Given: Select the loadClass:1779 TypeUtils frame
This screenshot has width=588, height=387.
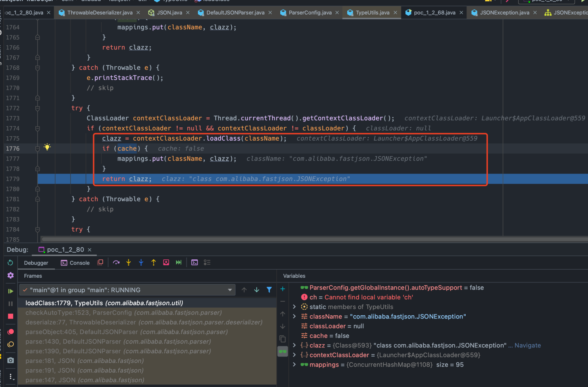Looking at the screenshot, I should 147,303.
